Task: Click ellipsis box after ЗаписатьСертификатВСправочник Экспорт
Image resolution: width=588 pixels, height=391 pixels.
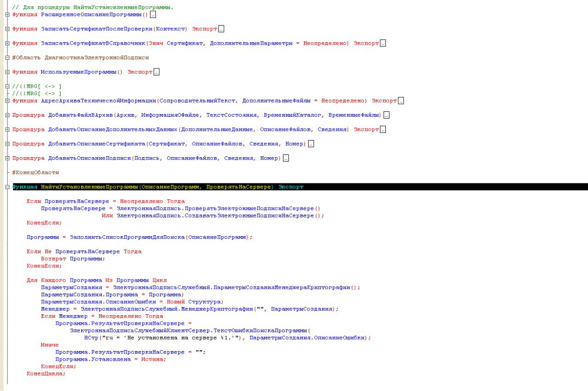Action: [x=383, y=43]
